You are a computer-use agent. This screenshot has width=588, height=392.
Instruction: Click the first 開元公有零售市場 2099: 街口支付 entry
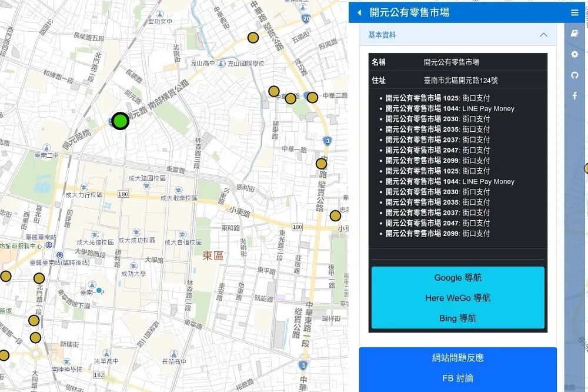point(438,161)
